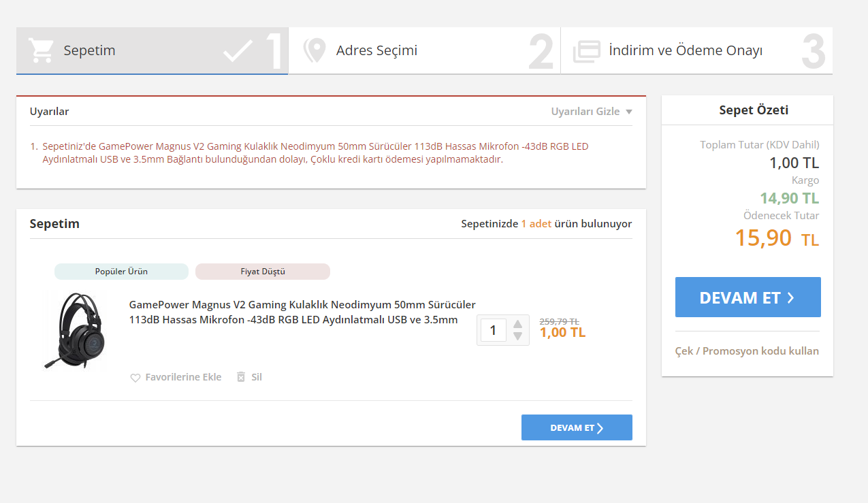Click the quantity input field showing 1

tap(493, 331)
